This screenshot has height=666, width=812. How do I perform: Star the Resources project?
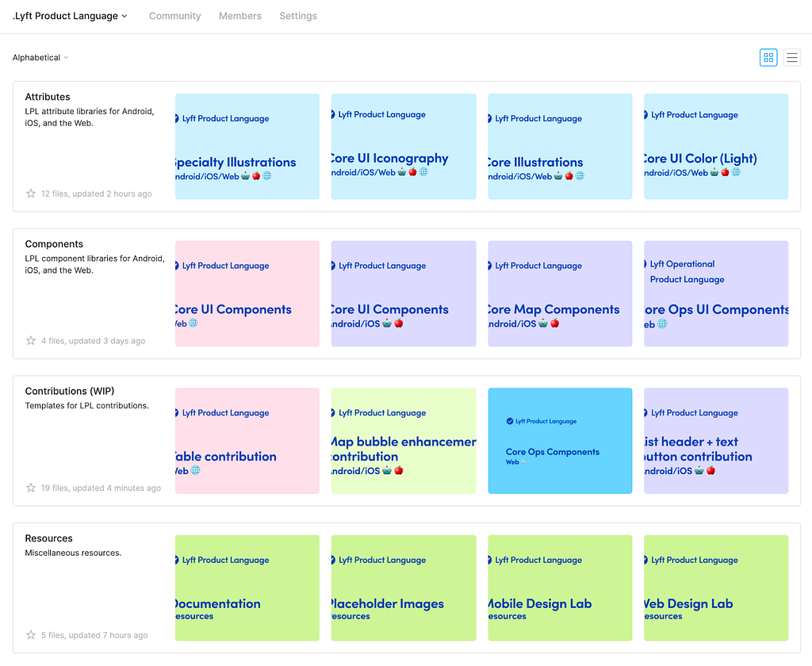(31, 635)
